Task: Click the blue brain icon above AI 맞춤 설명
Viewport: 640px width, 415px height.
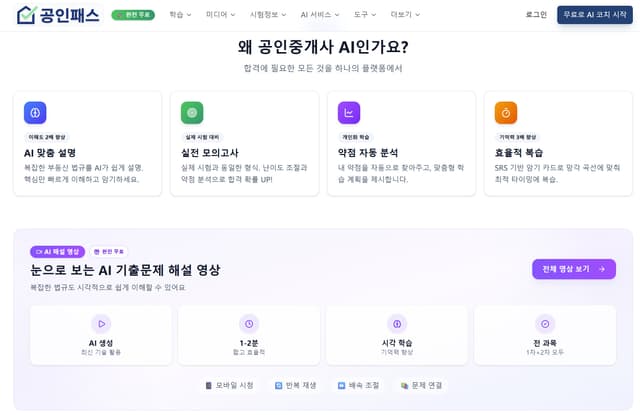Action: click(35, 113)
